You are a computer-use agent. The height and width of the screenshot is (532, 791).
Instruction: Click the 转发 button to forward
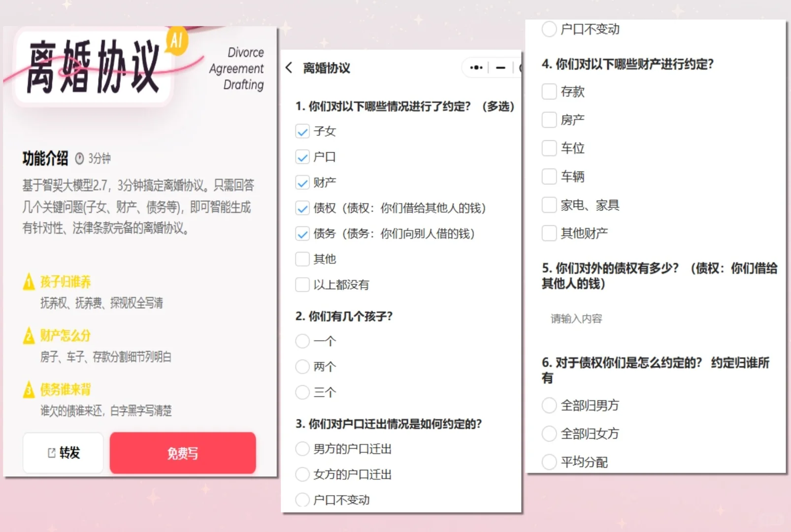(63, 453)
